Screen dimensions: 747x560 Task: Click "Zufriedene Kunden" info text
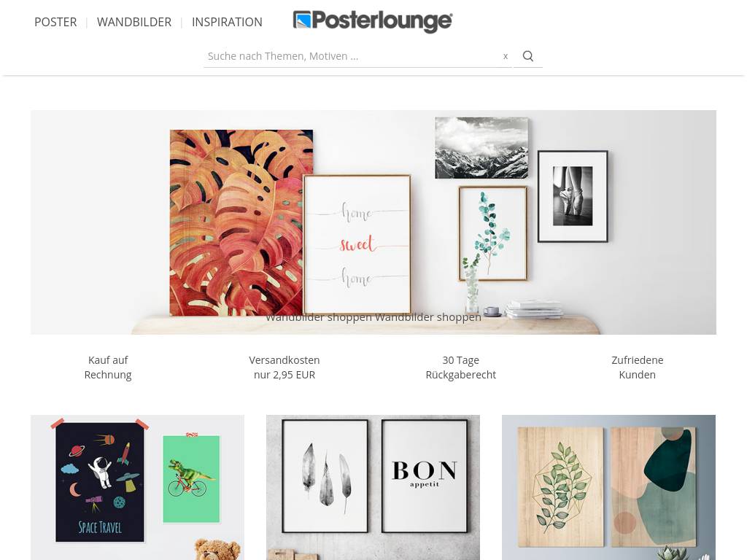coord(638,367)
